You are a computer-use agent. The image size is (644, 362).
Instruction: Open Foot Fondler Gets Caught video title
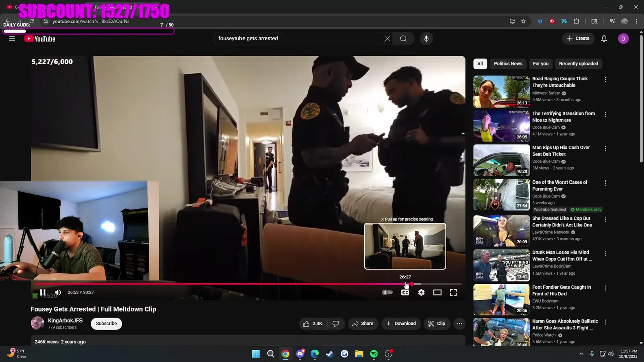(561, 290)
